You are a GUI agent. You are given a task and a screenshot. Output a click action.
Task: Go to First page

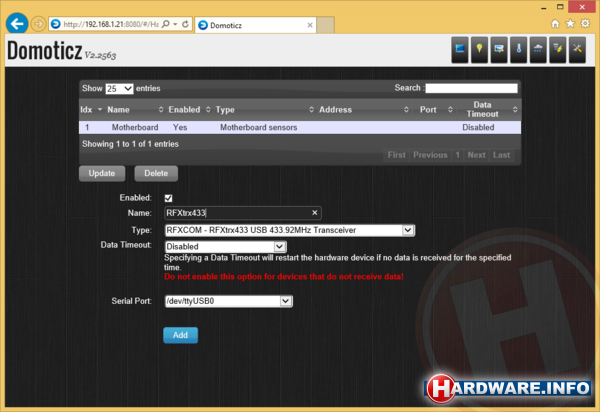click(396, 155)
